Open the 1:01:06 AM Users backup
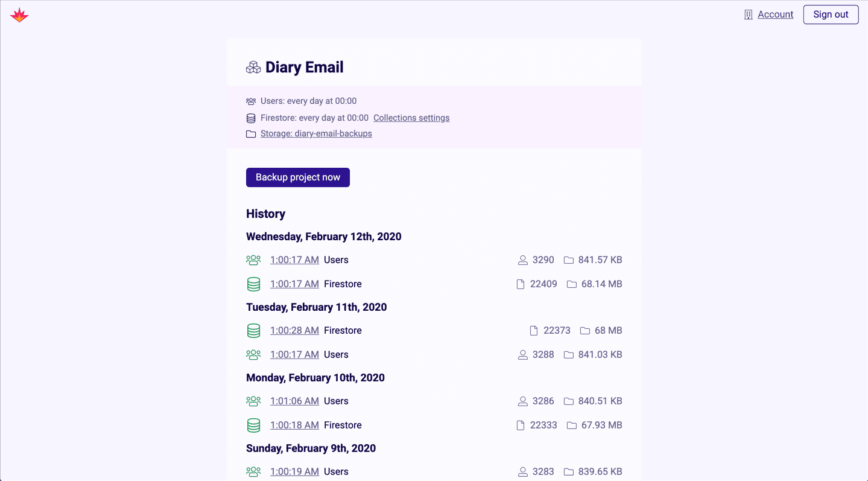 tap(294, 401)
